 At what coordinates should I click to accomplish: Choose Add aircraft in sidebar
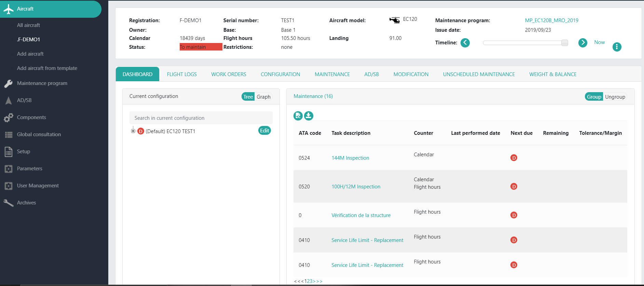pyautogui.click(x=30, y=54)
